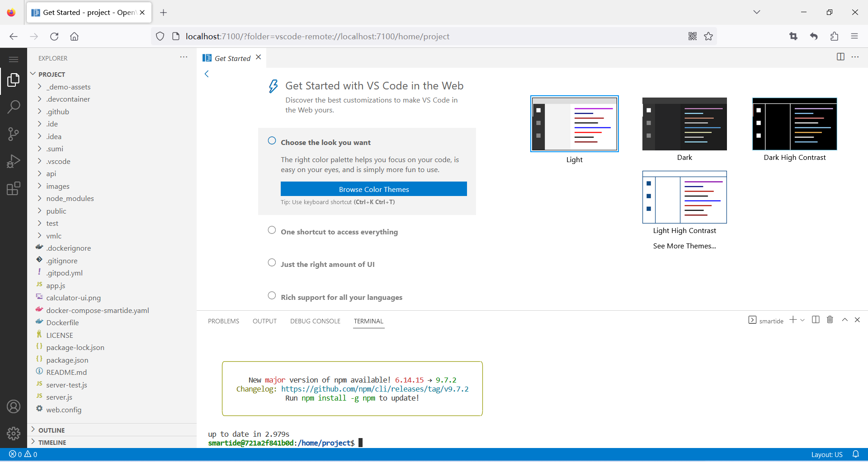Split the editor to the right
Image resolution: width=868 pixels, height=462 pixels.
(x=840, y=57)
